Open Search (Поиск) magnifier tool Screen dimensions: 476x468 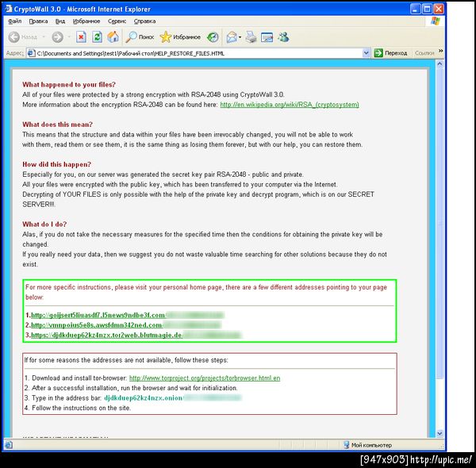(140, 37)
